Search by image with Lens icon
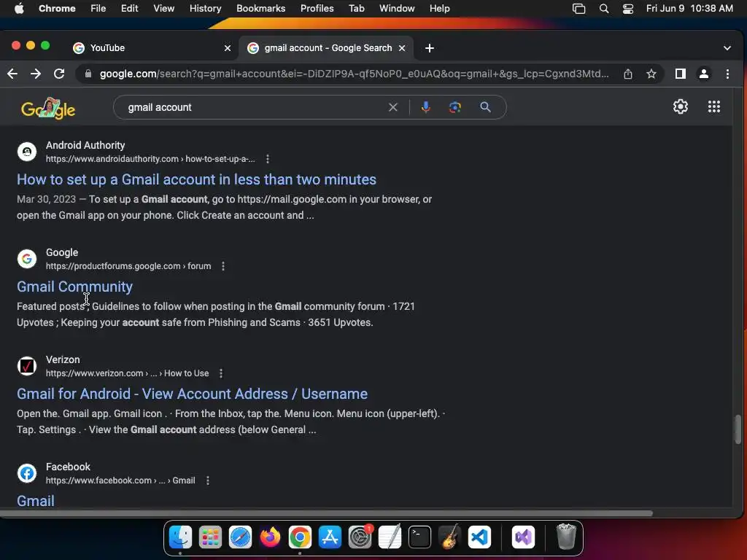Viewport: 747px width, 560px height. [x=455, y=107]
